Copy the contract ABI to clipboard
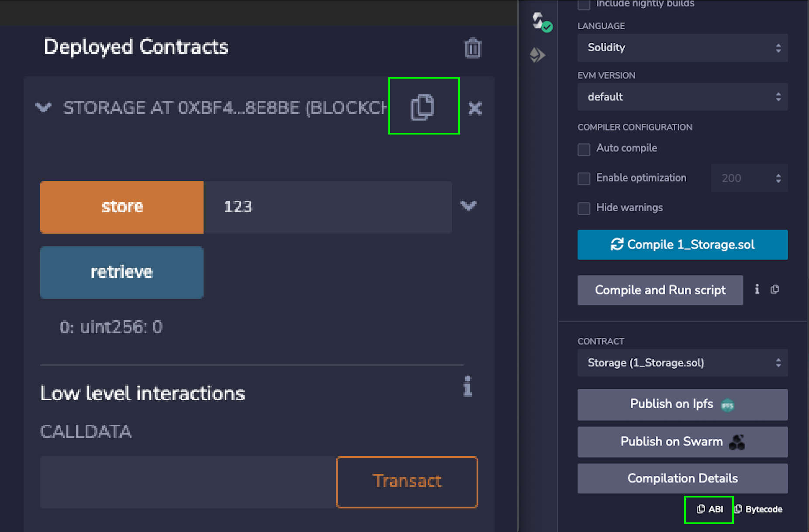The width and height of the screenshot is (809, 532). 709,509
